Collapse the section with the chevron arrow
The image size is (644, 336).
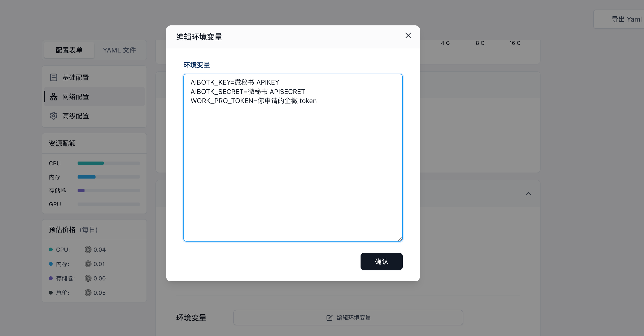click(529, 194)
